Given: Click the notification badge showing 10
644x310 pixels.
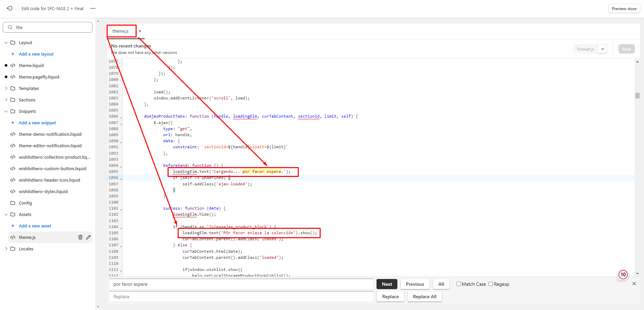Looking at the screenshot, I should (623, 275).
